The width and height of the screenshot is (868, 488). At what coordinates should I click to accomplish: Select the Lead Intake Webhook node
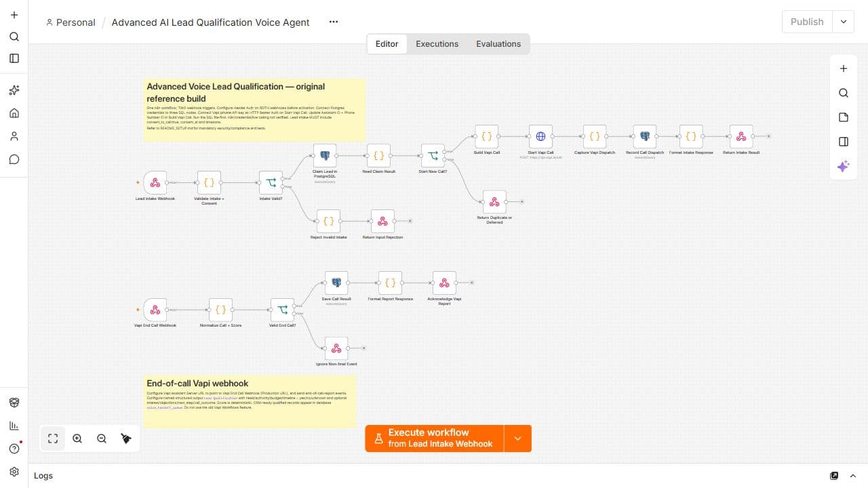(x=155, y=182)
